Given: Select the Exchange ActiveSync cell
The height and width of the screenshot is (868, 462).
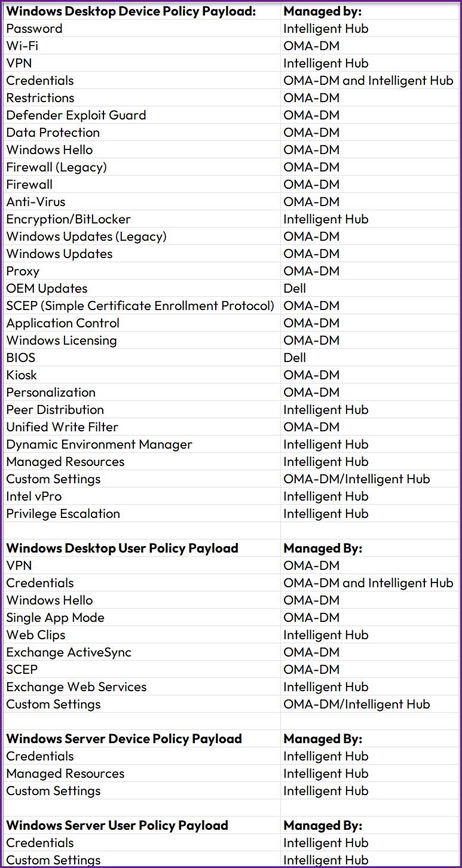Looking at the screenshot, I should (69, 652).
